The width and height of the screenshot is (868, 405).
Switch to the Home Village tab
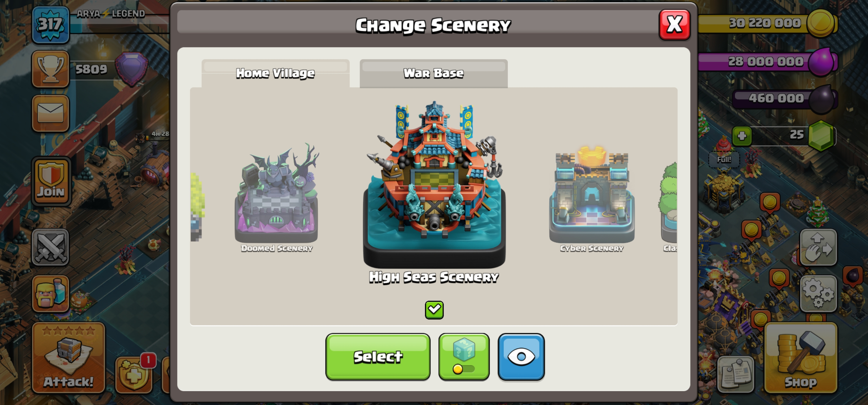[x=275, y=73]
